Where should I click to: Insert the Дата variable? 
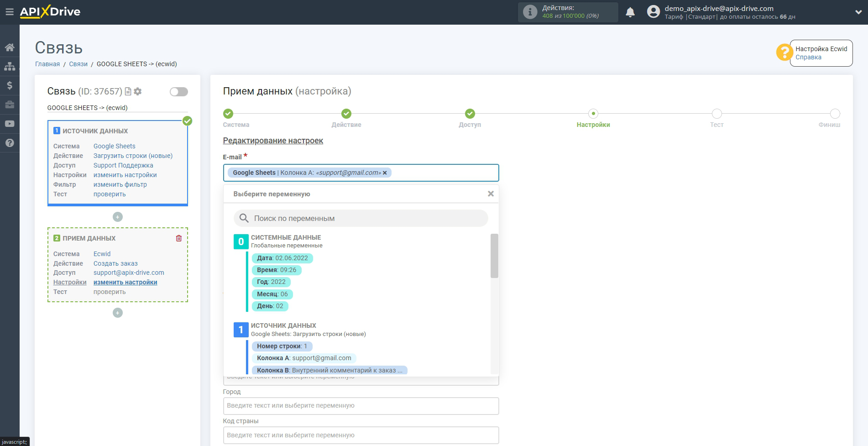[282, 258]
